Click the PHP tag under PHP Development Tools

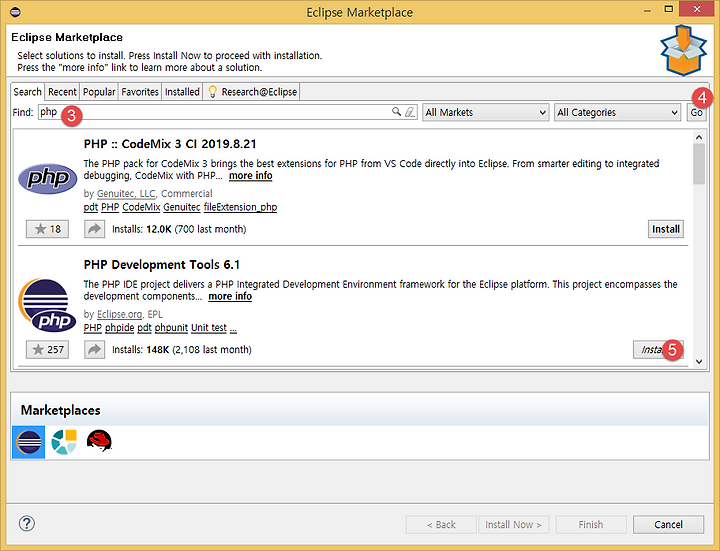(x=92, y=328)
